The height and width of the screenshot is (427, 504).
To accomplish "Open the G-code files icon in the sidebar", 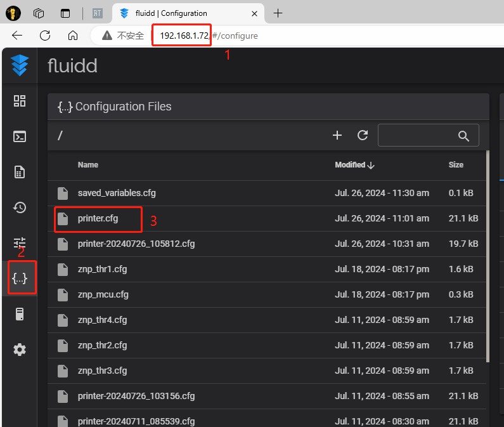I will [20, 172].
